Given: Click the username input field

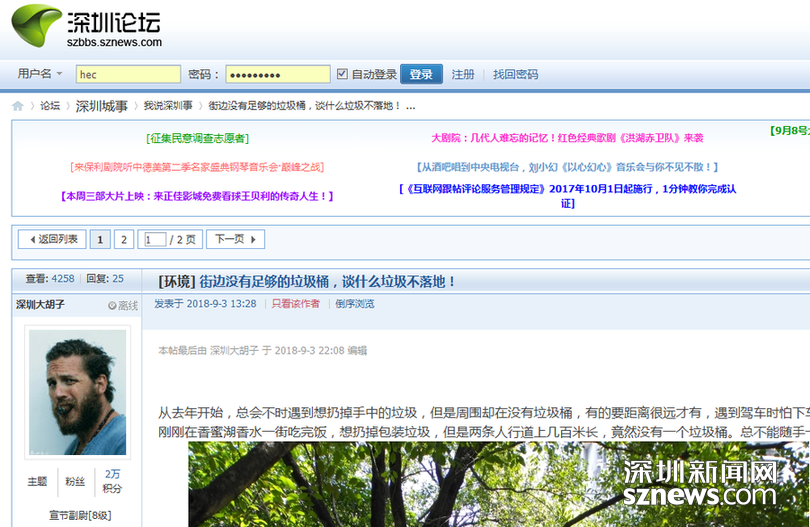Looking at the screenshot, I should point(128,74).
